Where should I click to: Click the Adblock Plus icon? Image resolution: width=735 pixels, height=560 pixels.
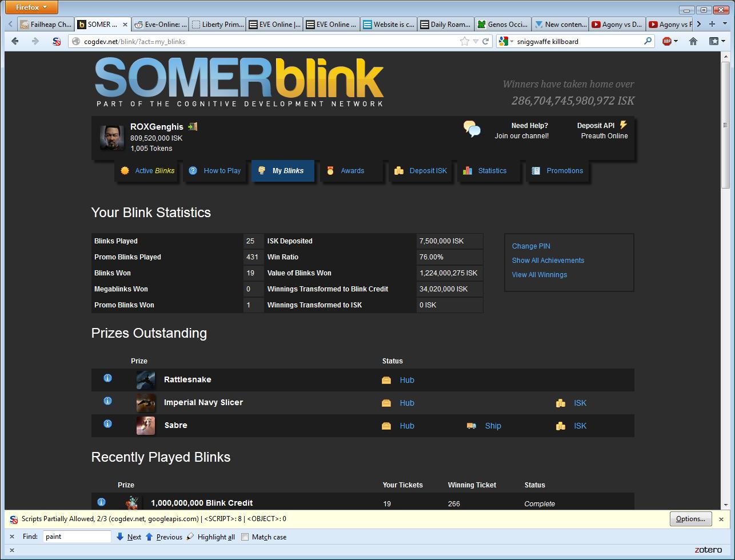pyautogui.click(x=666, y=41)
